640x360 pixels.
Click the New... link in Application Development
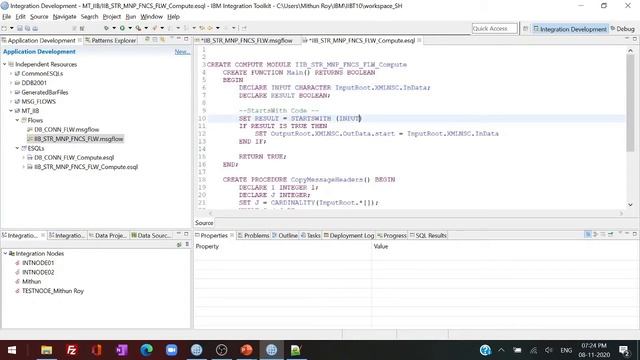click(182, 52)
